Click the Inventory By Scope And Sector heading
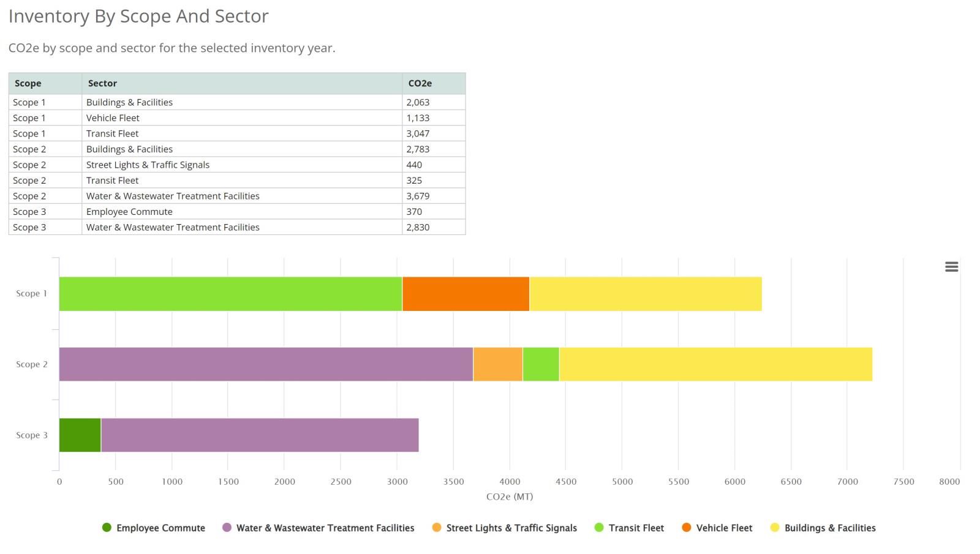This screenshot has width=980, height=554. coord(138,16)
